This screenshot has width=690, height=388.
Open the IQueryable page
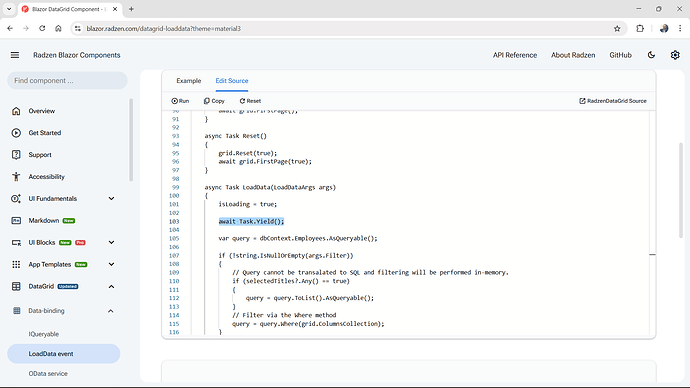point(44,334)
